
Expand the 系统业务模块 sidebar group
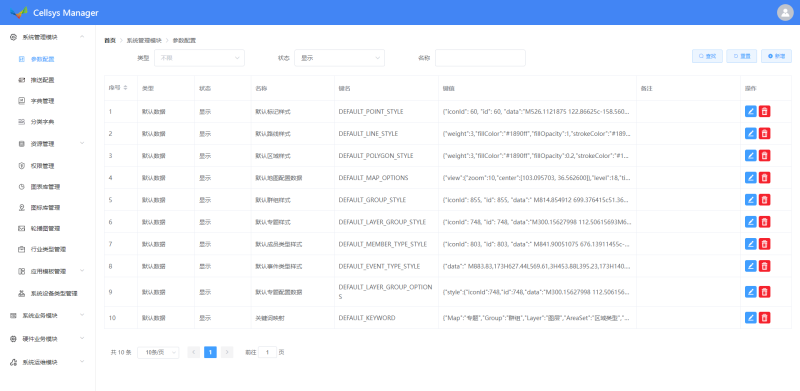pyautogui.click(x=47, y=315)
